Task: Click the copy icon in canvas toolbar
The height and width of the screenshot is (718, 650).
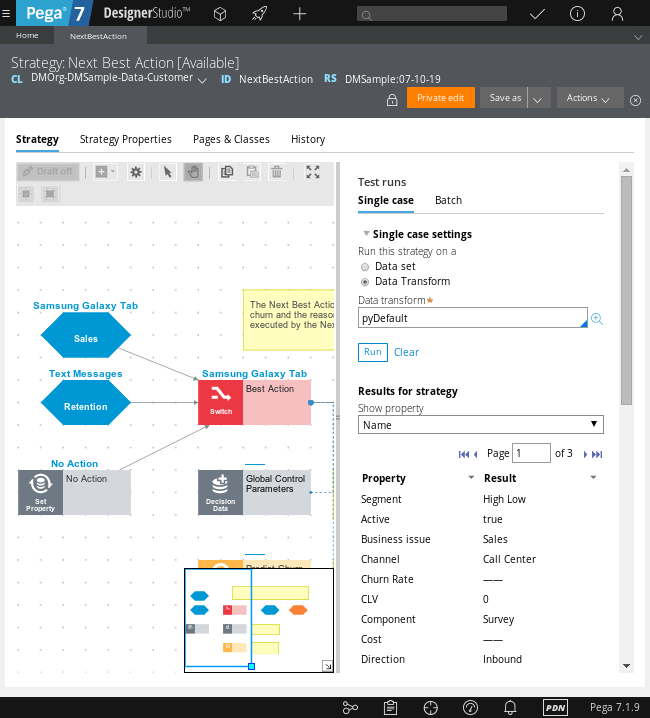Action: pos(227,172)
